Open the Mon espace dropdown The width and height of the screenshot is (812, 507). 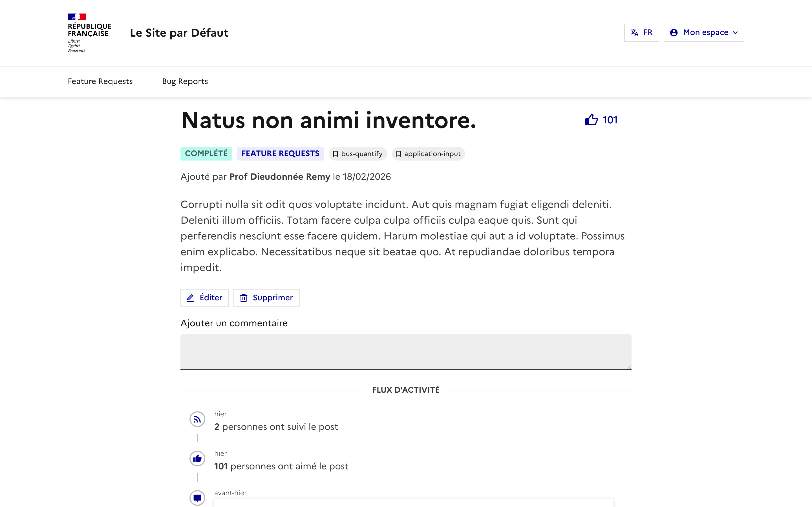(704, 32)
